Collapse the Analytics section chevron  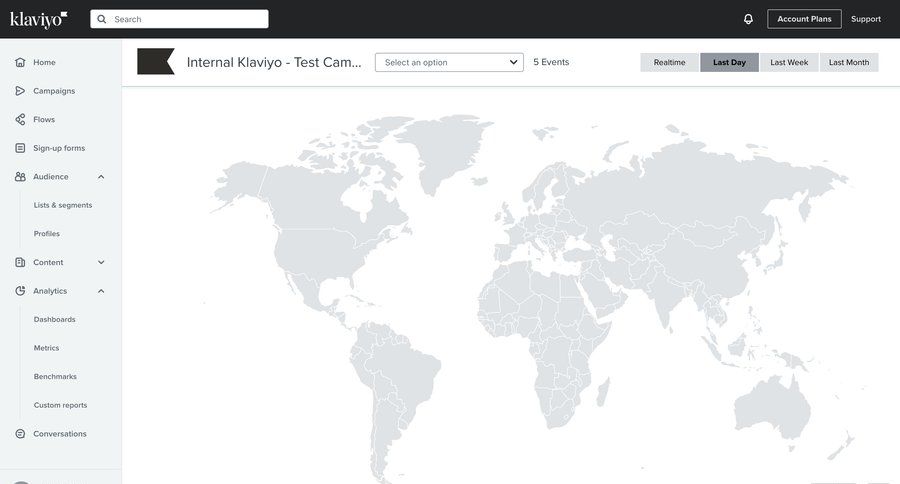coord(101,291)
